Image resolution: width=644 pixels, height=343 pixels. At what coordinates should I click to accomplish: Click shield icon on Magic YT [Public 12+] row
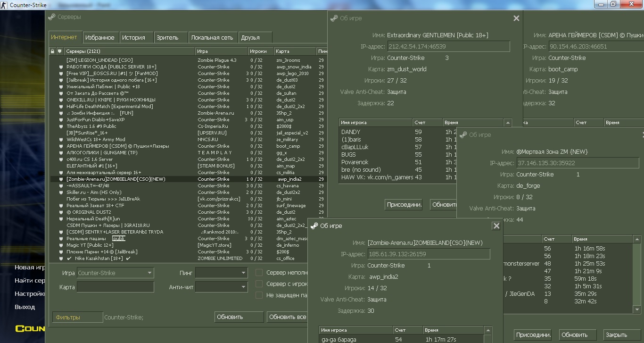point(61,245)
